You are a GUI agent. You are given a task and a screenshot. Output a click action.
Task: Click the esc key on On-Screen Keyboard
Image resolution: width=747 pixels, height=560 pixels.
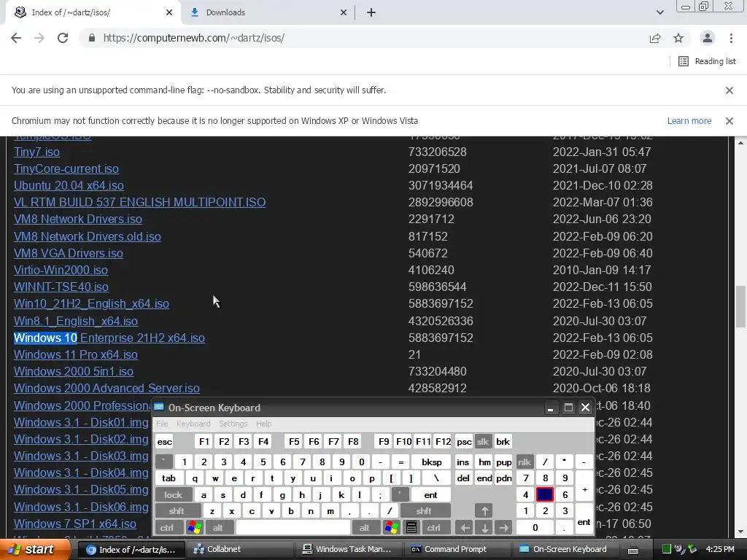pos(164,441)
